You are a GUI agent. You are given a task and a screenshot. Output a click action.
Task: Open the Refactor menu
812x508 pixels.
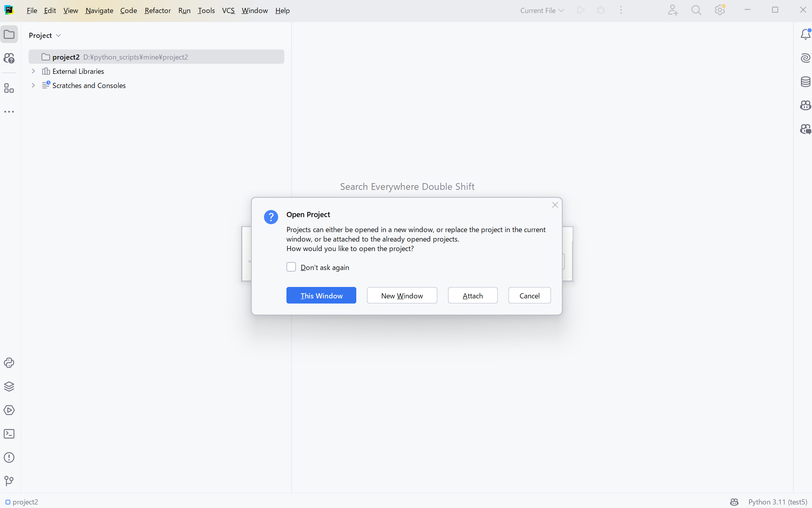point(157,11)
